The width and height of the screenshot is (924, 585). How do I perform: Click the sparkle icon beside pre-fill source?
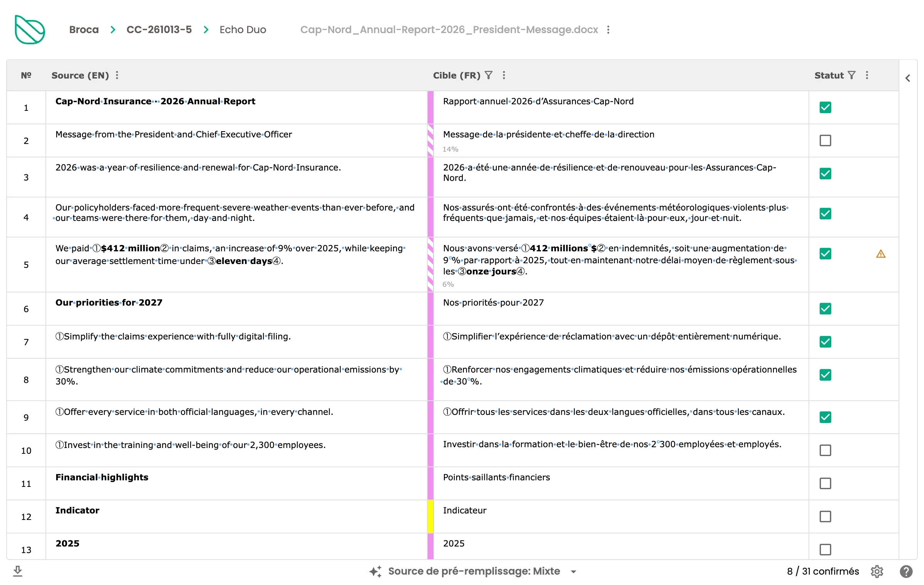(x=375, y=571)
